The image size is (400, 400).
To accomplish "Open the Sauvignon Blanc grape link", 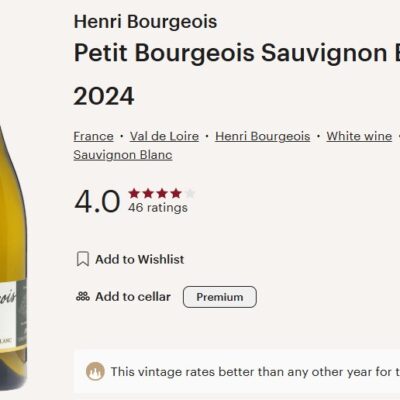I will [x=123, y=155].
